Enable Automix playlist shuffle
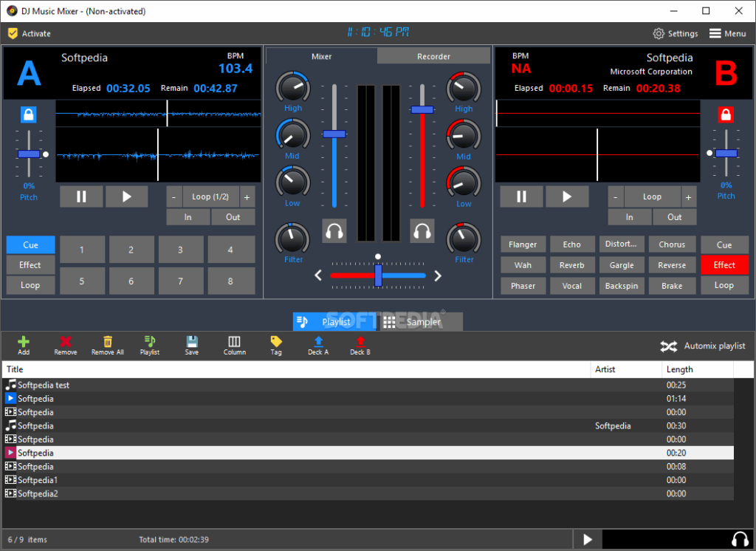The image size is (756, 551). point(668,346)
